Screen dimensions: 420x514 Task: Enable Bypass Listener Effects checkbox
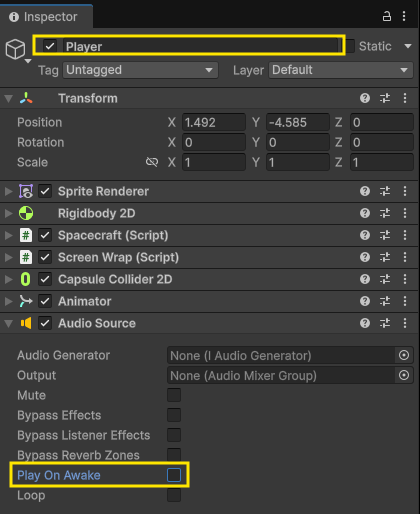coord(174,435)
